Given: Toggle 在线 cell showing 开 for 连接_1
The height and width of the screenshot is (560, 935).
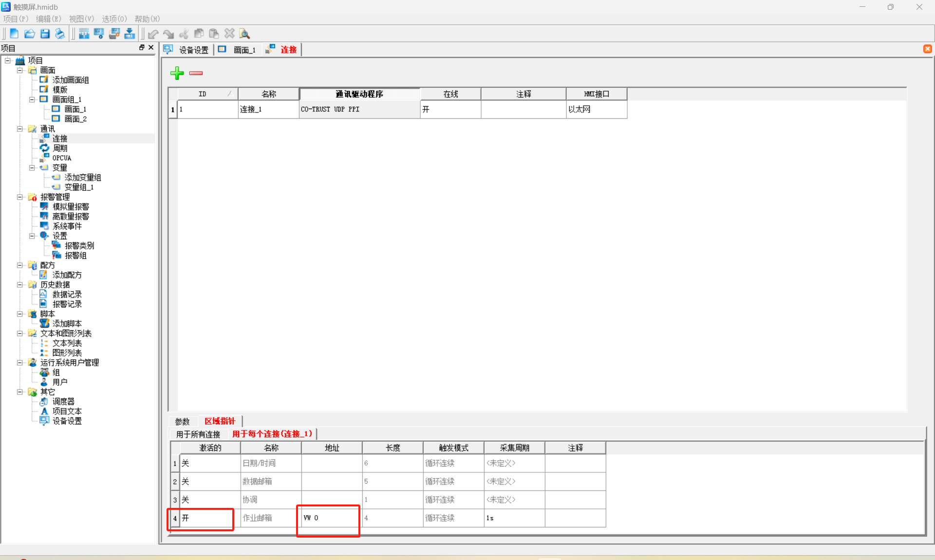Looking at the screenshot, I should coord(450,109).
